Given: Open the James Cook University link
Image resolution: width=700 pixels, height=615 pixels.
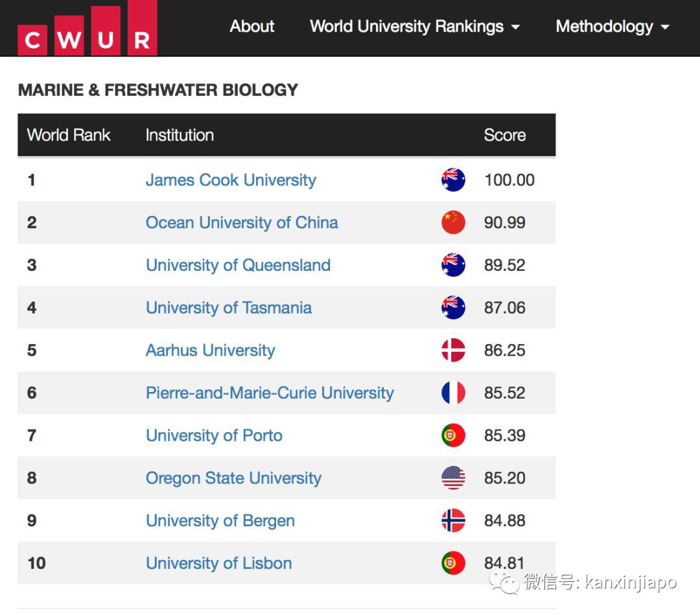Looking at the screenshot, I should [231, 180].
